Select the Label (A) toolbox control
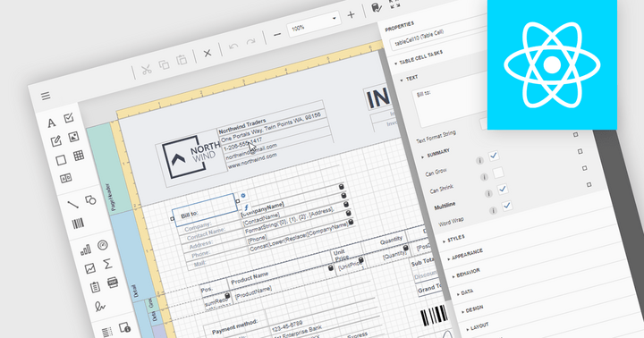This screenshot has height=338, width=644. click(51, 123)
